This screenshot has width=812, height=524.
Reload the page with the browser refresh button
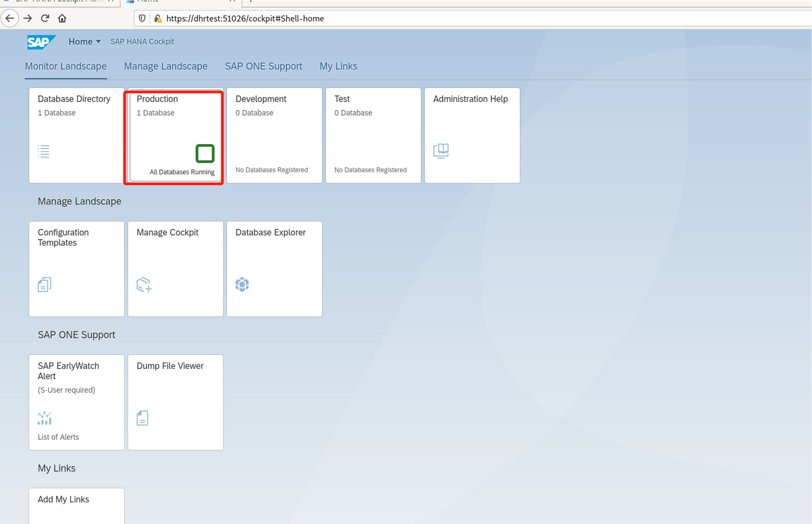click(45, 18)
